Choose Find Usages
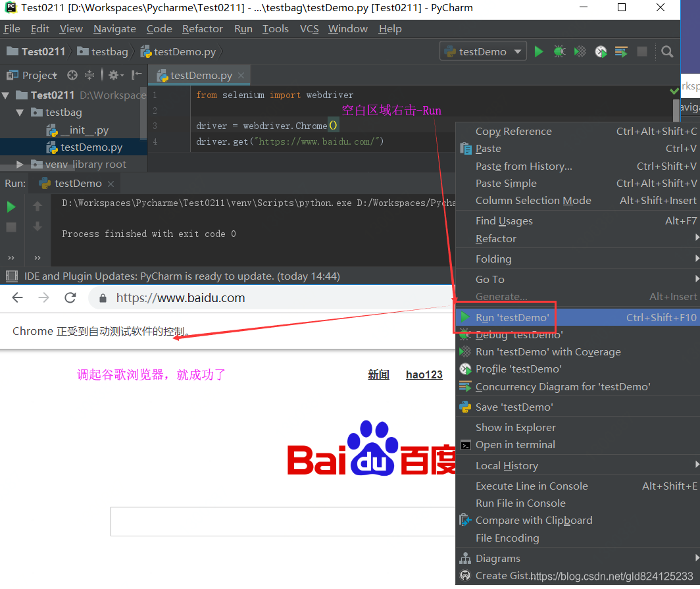 578,221
